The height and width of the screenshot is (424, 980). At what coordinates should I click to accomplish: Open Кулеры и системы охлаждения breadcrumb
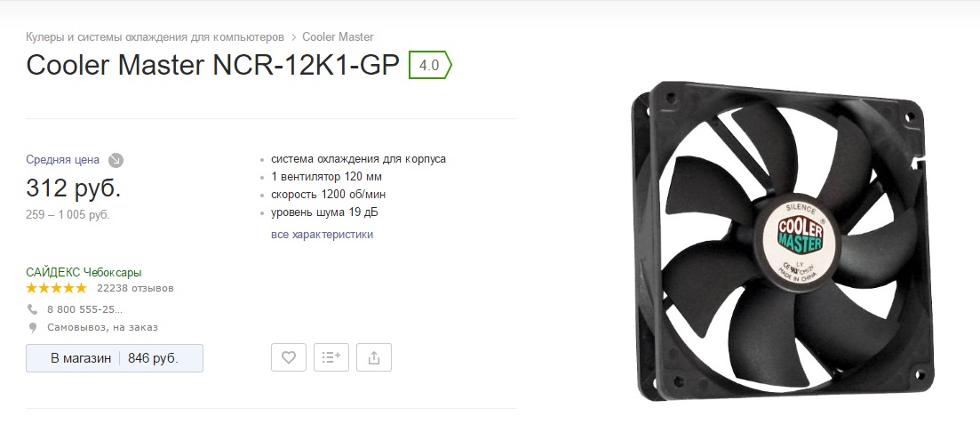(x=155, y=37)
